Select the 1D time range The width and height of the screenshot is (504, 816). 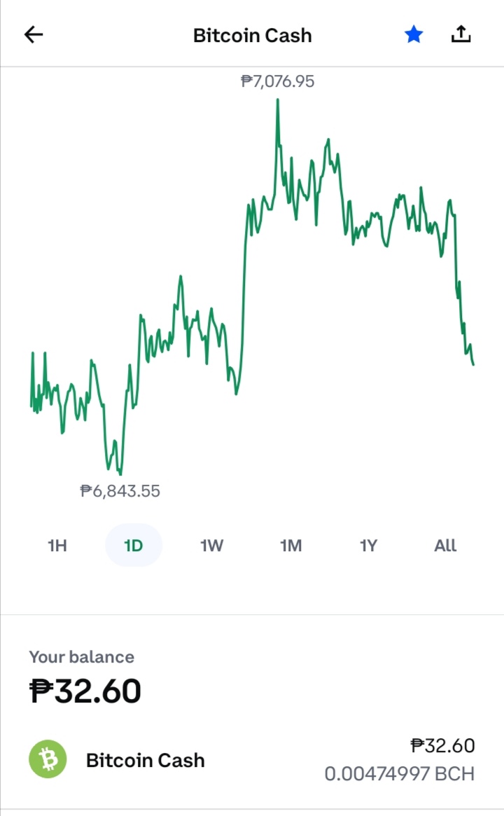point(134,545)
